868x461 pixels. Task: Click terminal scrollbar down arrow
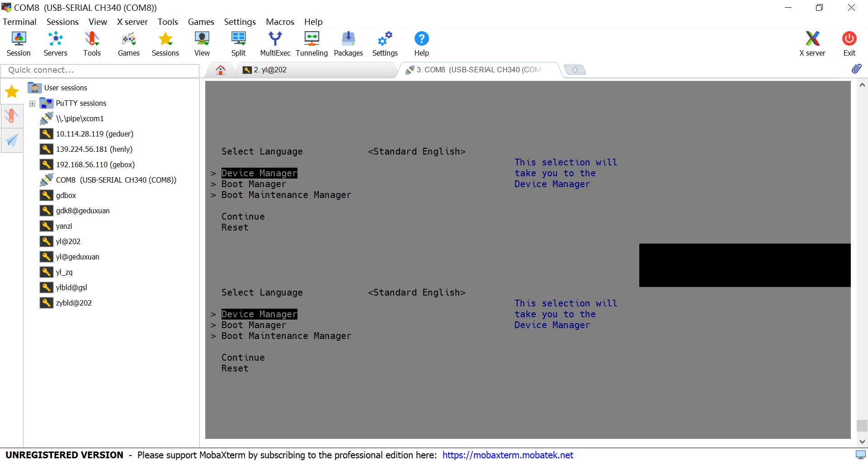pos(862,442)
